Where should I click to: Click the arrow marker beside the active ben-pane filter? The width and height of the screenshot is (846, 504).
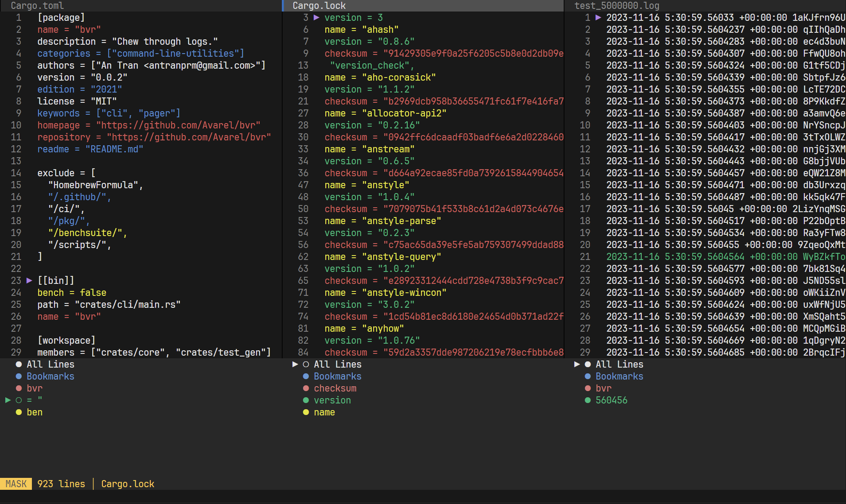(x=7, y=400)
